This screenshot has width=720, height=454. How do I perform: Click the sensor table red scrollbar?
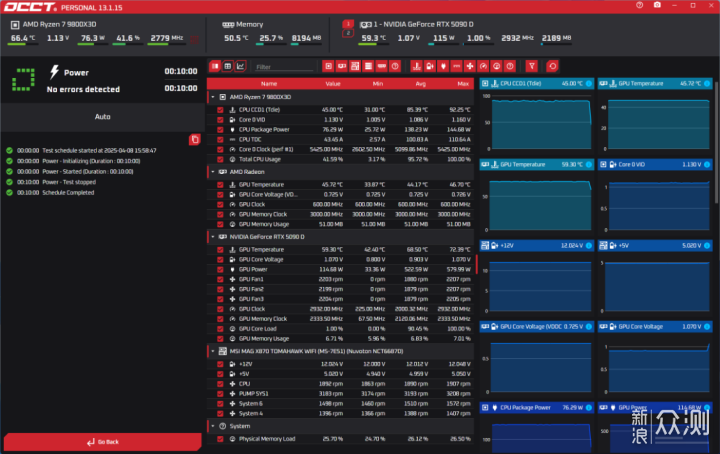(x=477, y=264)
